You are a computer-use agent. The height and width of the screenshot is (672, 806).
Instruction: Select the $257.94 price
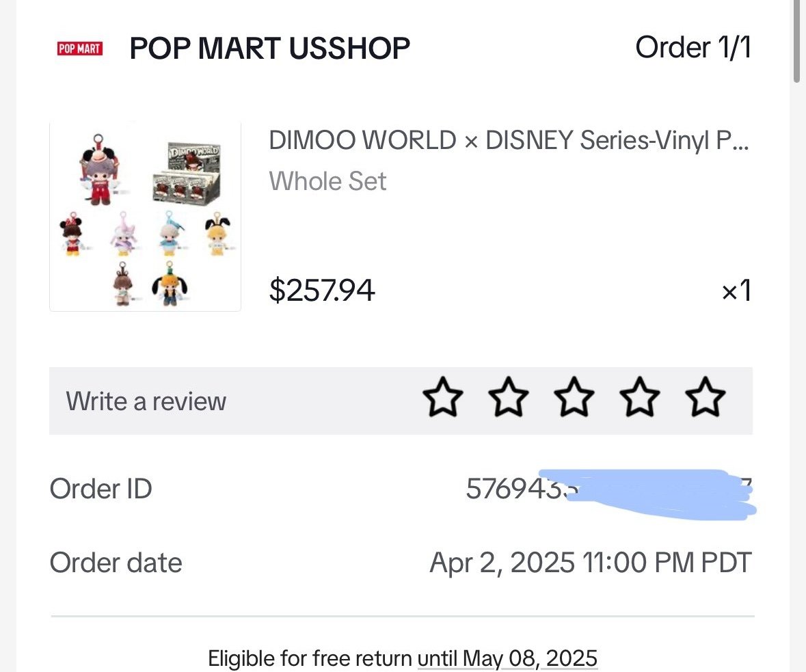click(x=322, y=290)
